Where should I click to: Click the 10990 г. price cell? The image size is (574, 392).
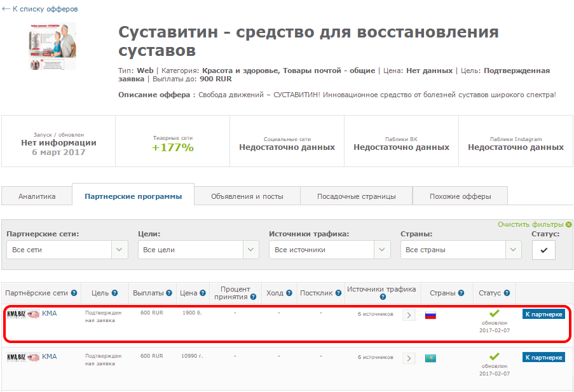coord(192,356)
